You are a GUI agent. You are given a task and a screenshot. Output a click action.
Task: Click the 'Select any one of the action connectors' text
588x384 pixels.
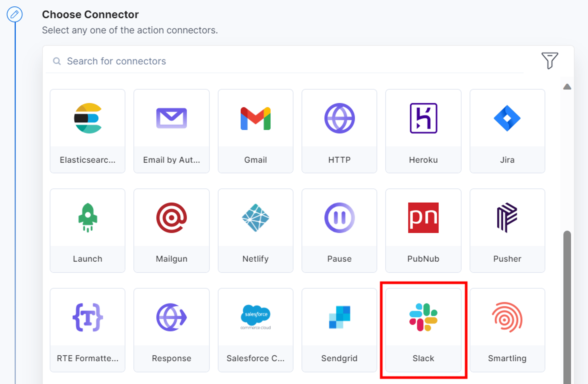pyautogui.click(x=130, y=30)
